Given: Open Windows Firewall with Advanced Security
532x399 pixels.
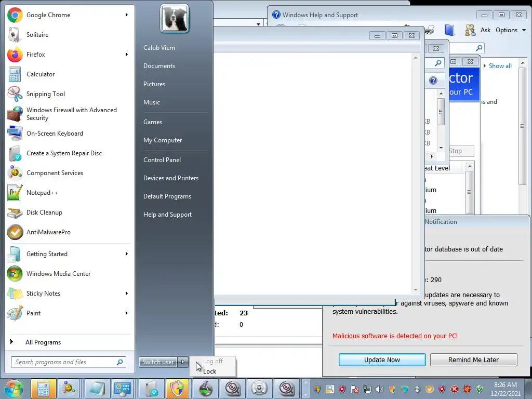Looking at the screenshot, I should [70, 114].
